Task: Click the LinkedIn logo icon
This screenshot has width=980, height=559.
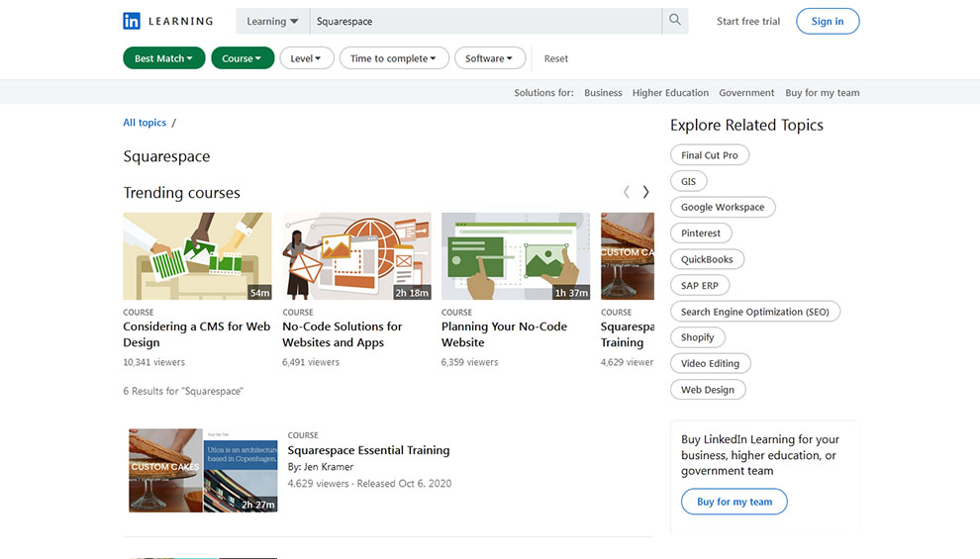Action: point(132,21)
